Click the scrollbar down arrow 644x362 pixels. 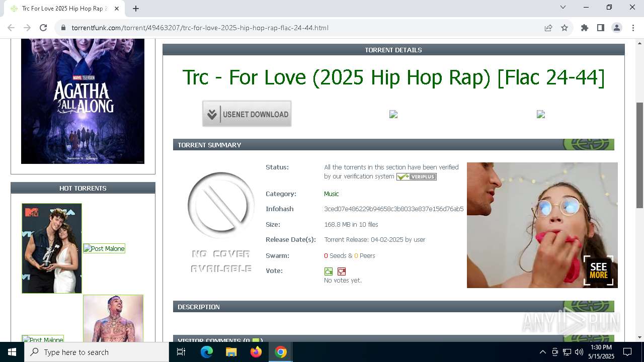point(639,337)
